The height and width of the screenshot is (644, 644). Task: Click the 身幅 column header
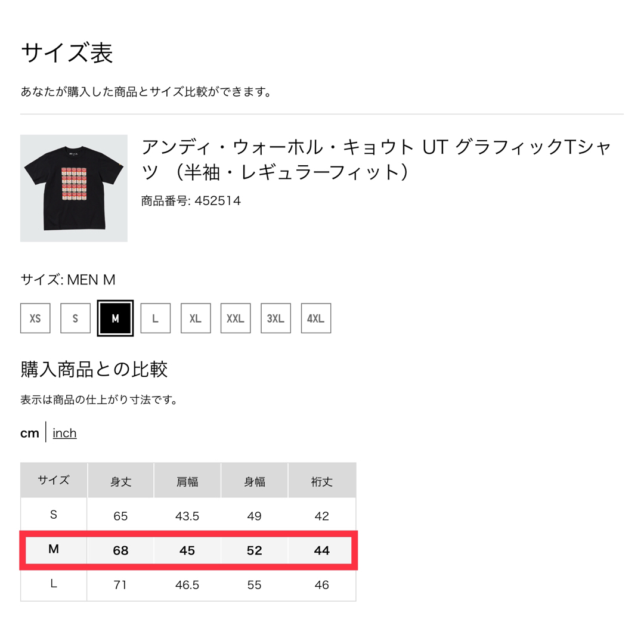point(254,481)
